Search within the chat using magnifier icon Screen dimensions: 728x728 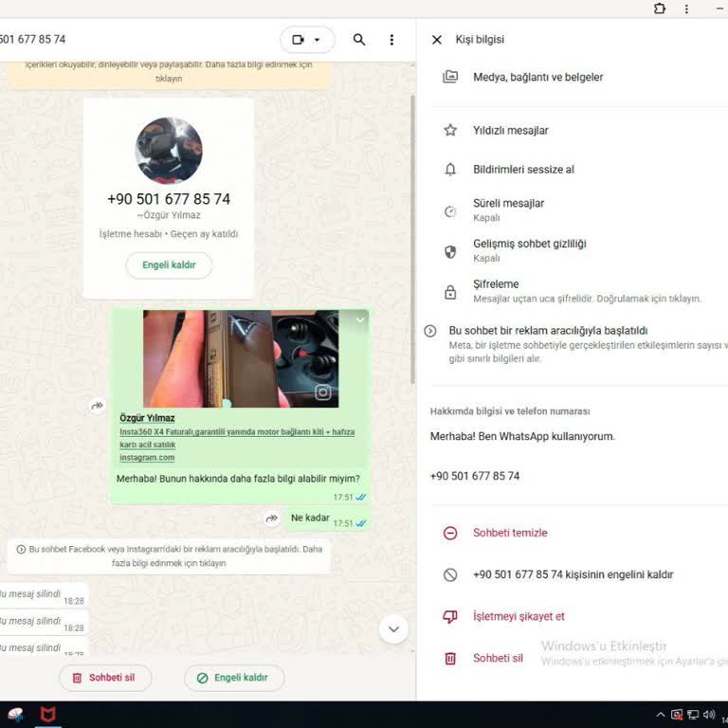[359, 40]
